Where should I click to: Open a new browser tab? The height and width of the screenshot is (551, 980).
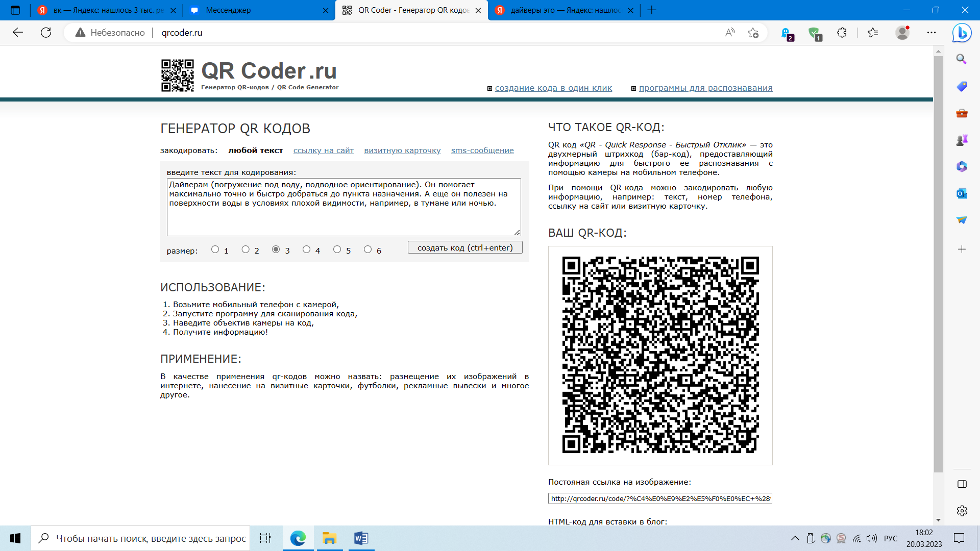652,10
